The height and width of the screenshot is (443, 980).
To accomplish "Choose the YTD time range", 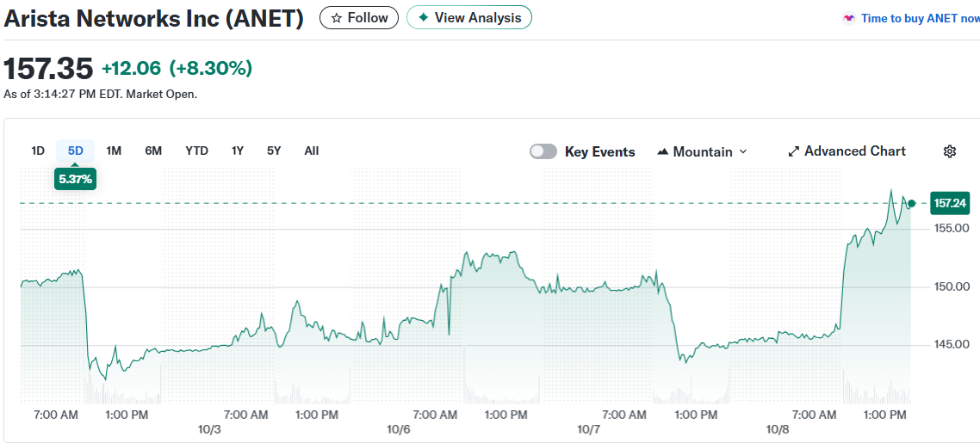I will (196, 151).
